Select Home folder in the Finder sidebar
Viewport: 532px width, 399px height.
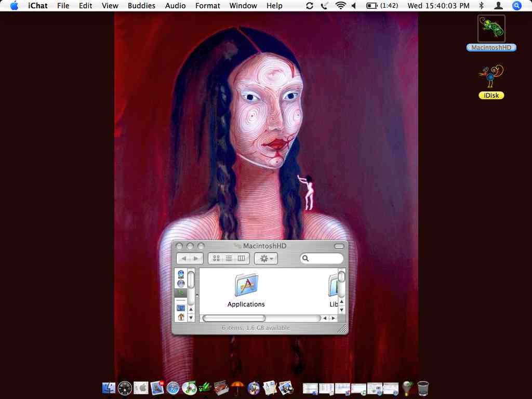click(x=181, y=317)
